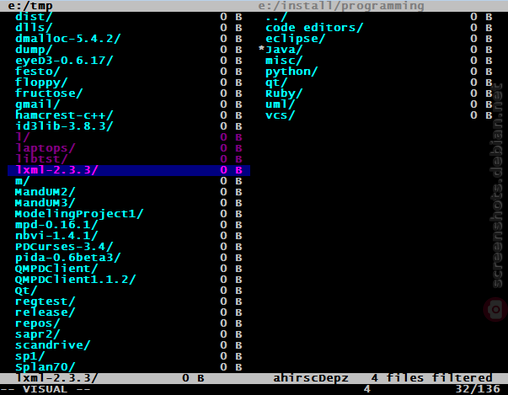
Task: Open the eclipse/ folder in the right pane
Action: point(295,39)
